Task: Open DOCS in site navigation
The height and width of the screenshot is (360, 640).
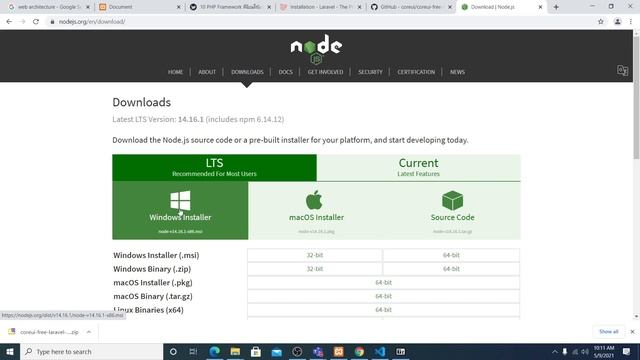Action: pyautogui.click(x=286, y=72)
